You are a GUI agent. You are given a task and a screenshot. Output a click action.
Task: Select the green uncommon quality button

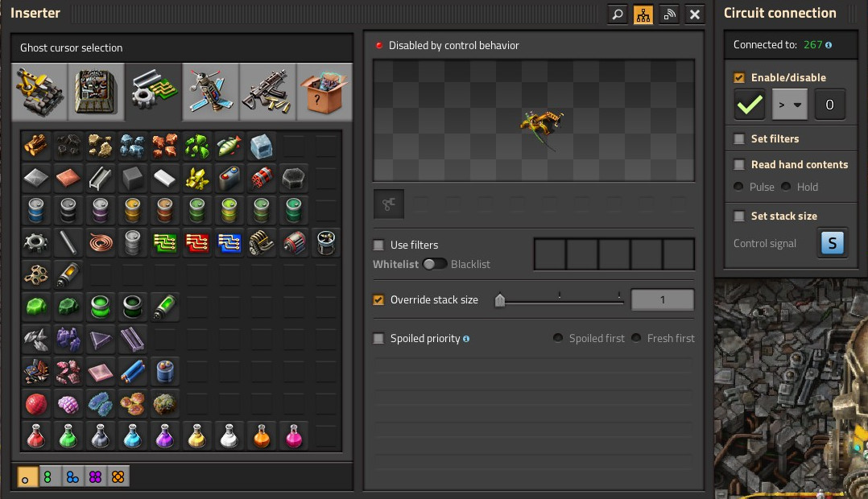pos(50,476)
